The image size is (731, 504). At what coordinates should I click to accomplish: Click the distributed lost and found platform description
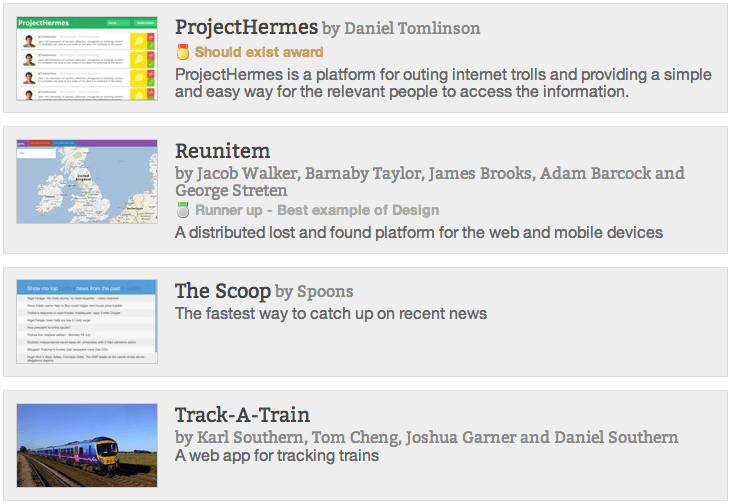tap(419, 232)
